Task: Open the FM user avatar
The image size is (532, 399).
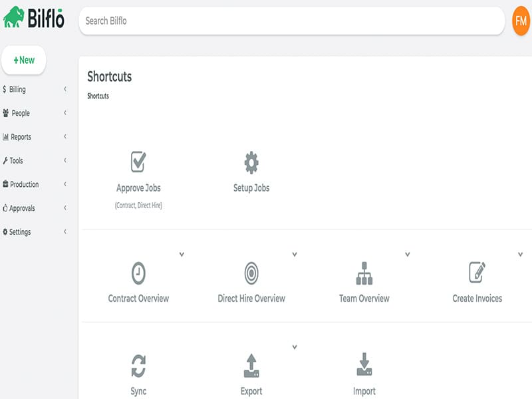Action: [x=521, y=21]
